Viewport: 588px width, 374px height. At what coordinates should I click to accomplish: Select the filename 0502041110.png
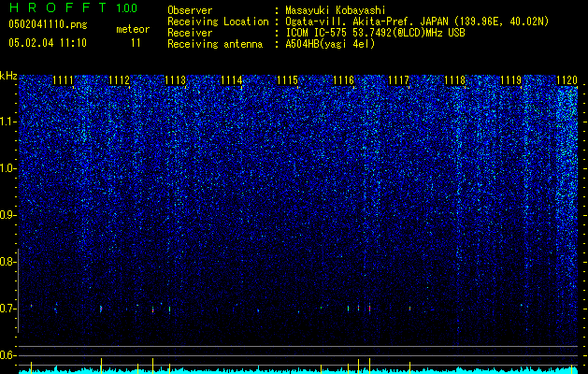tap(48, 24)
